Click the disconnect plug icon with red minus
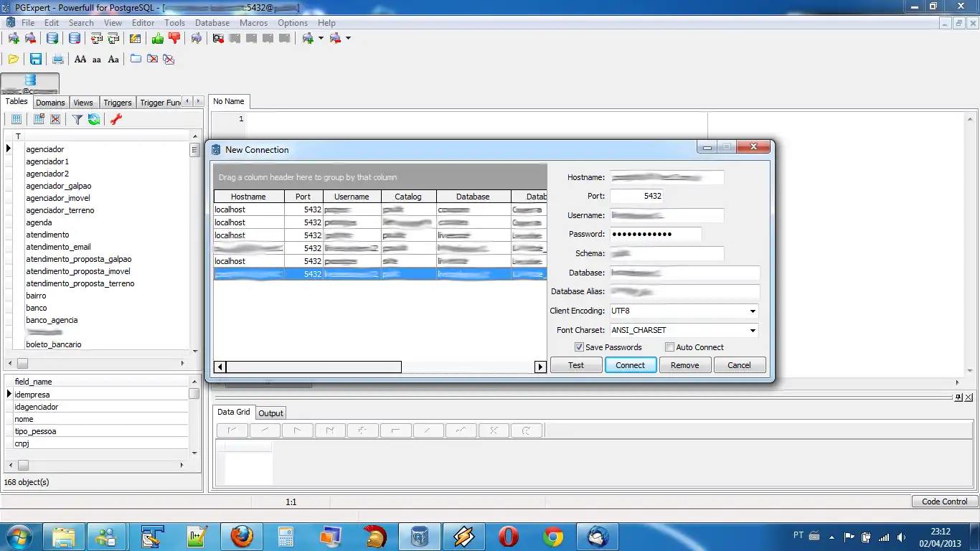The width and height of the screenshot is (980, 551). (x=30, y=38)
